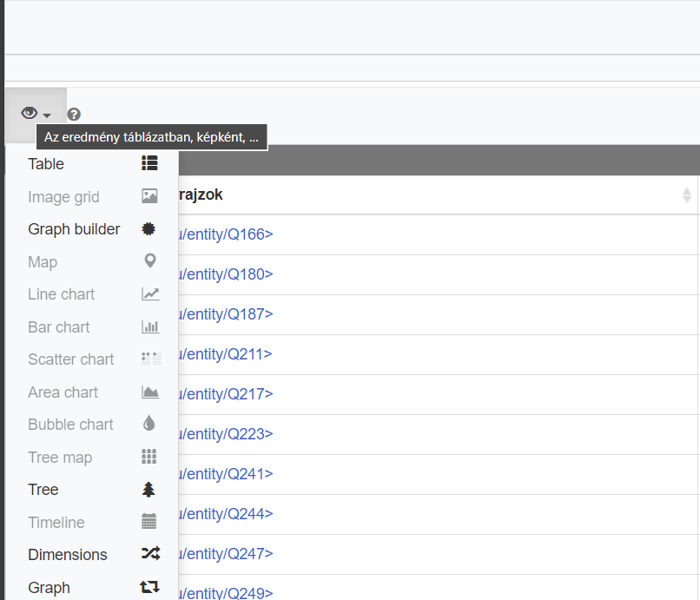Image resolution: width=700 pixels, height=600 pixels.
Task: Choose Graph builder menu entry
Action: click(74, 229)
